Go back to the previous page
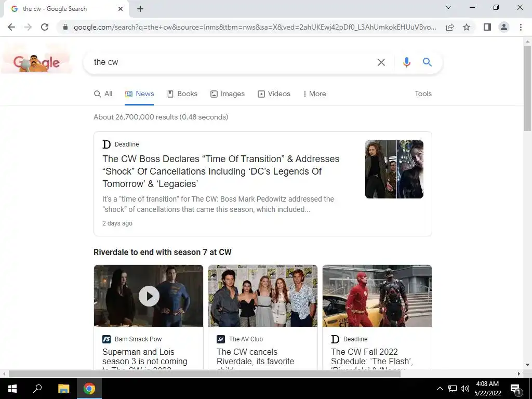Screen dimensions: 532x399 click(11, 27)
